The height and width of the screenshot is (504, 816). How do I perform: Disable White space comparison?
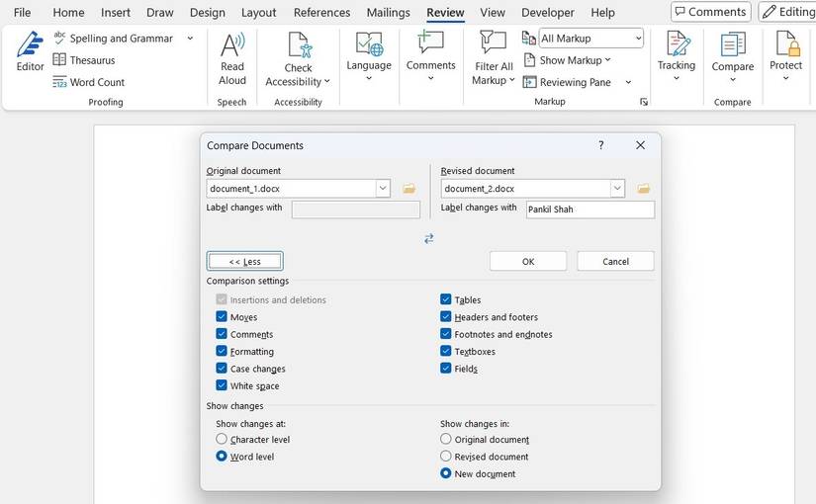[222, 385]
